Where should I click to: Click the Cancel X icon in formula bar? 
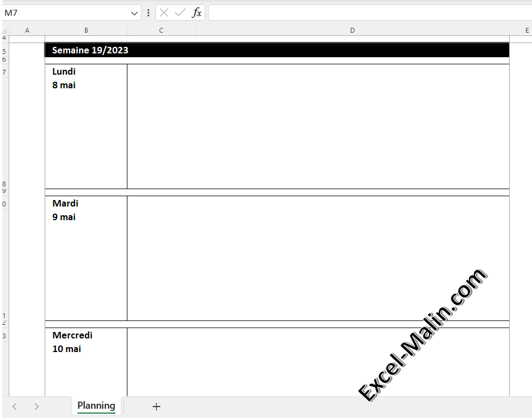click(164, 13)
